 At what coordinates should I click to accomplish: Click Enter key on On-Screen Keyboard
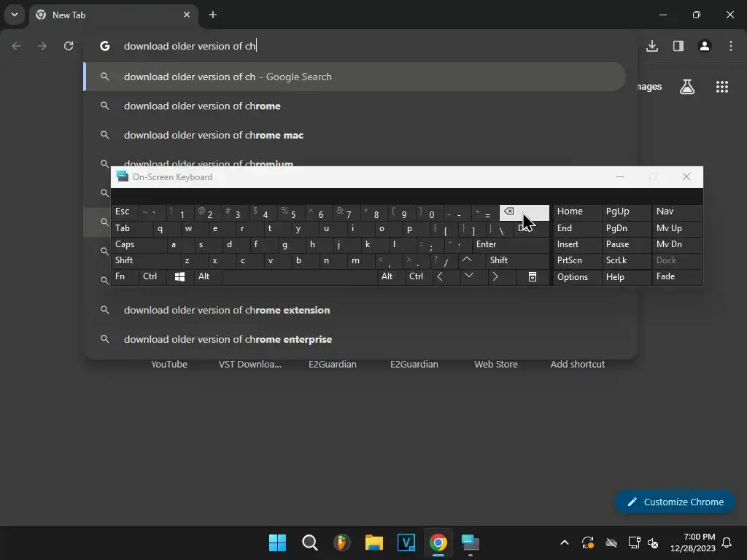pos(510,244)
